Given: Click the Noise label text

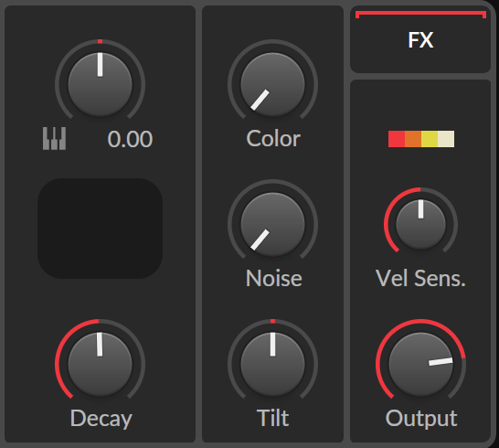Looking at the screenshot, I should [273, 279].
